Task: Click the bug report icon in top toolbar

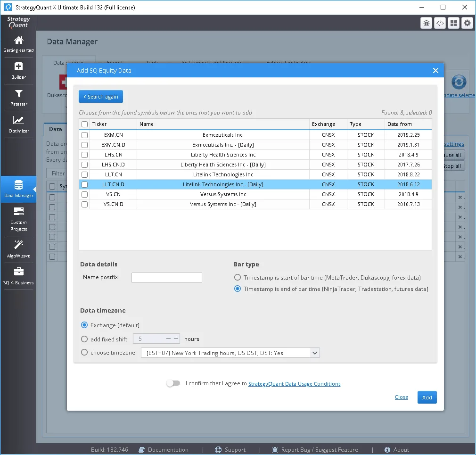Action: click(x=426, y=23)
